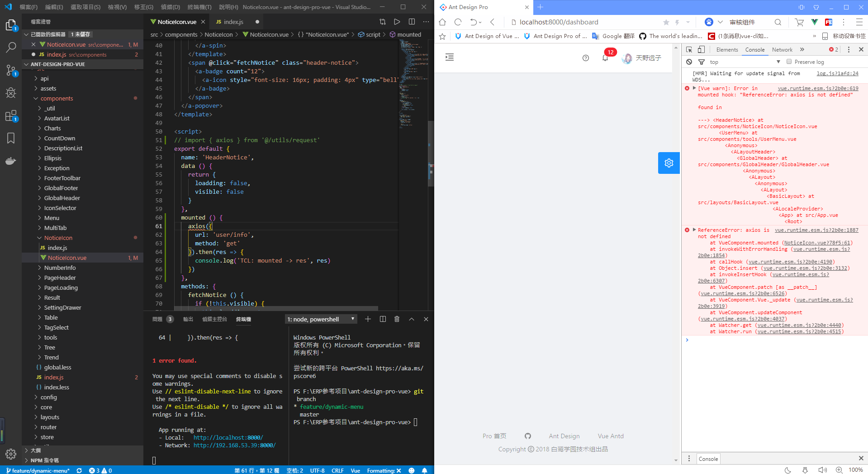Viewport: 868px width, 474px height.
Task: Click the clear console icon in DevTools
Action: 689,62
